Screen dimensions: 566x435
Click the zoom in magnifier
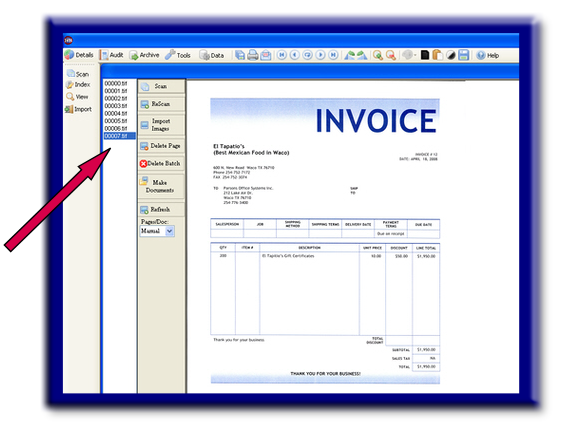[378, 55]
